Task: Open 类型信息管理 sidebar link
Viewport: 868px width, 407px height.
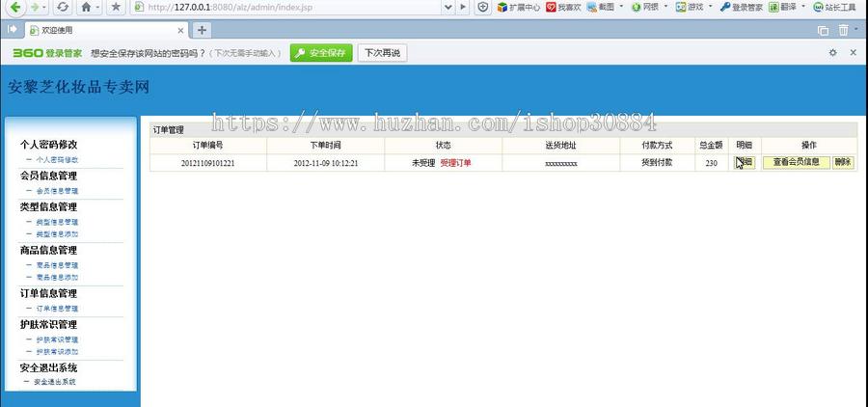Action: (58, 222)
